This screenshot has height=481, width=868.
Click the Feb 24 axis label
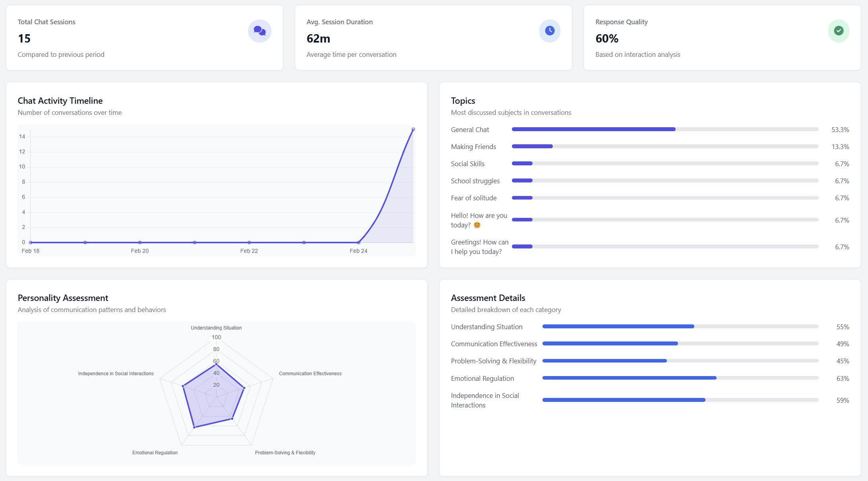358,251
